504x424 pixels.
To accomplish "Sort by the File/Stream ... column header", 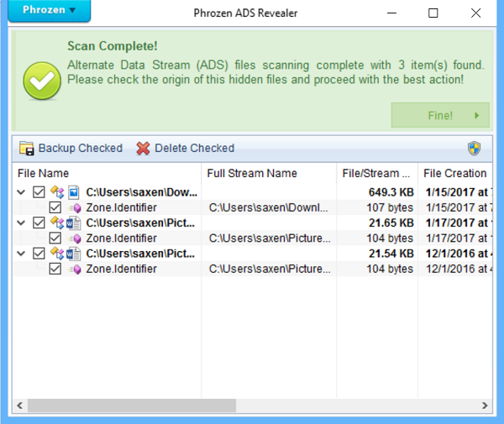I will pos(377,174).
